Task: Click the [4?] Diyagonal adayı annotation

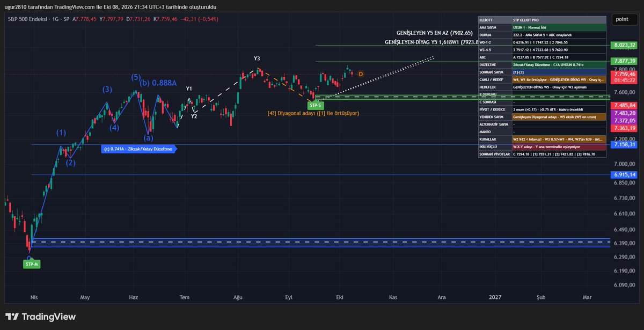Action: (x=313, y=113)
